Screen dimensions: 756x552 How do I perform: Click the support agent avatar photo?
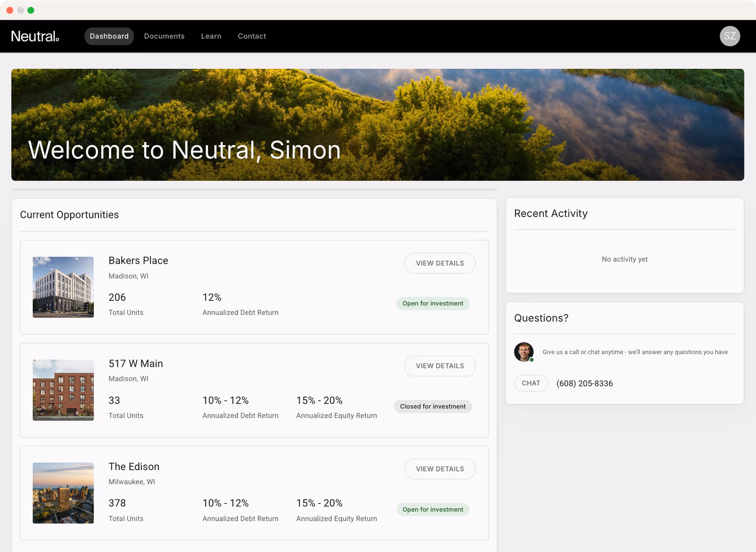tap(524, 352)
